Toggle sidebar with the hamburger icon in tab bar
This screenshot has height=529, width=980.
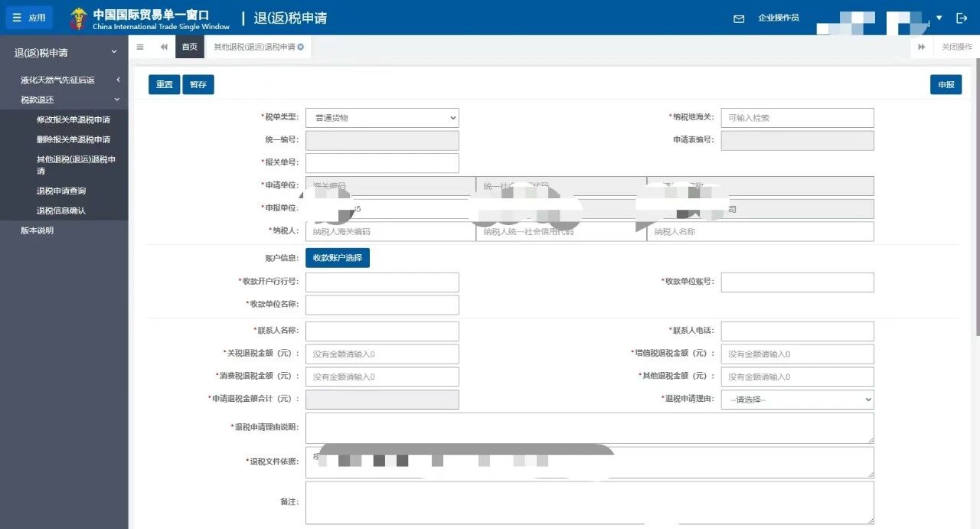tap(139, 47)
